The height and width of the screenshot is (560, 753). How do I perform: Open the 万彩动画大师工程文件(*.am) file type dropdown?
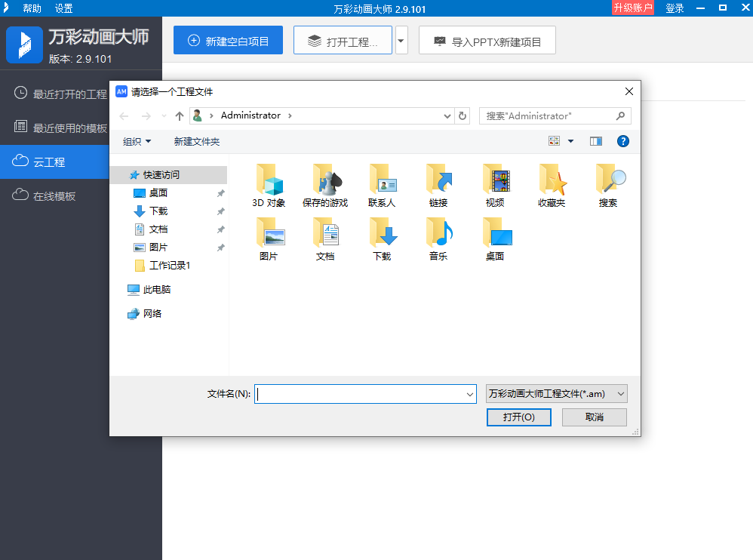click(x=555, y=393)
